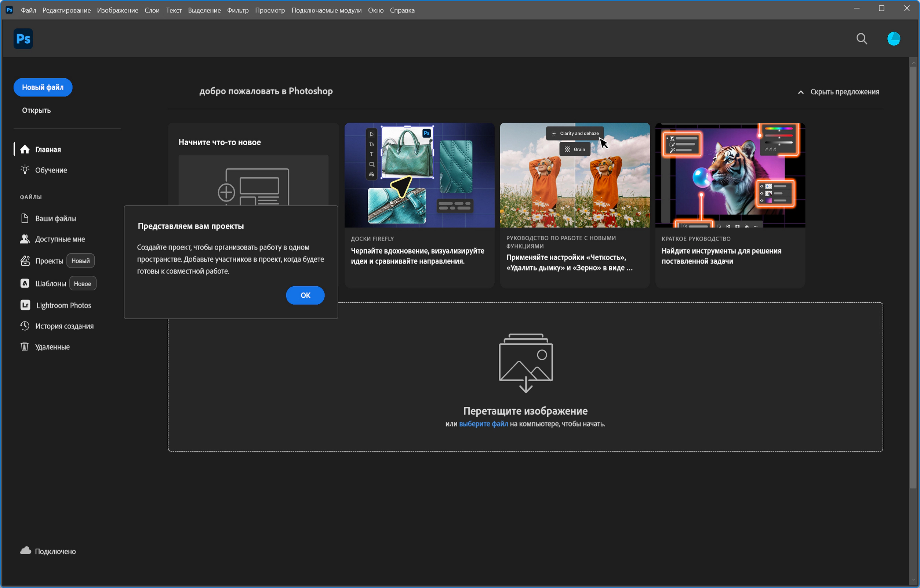
Task: Open Lightroom Photos in the sidebar
Action: pos(63,305)
